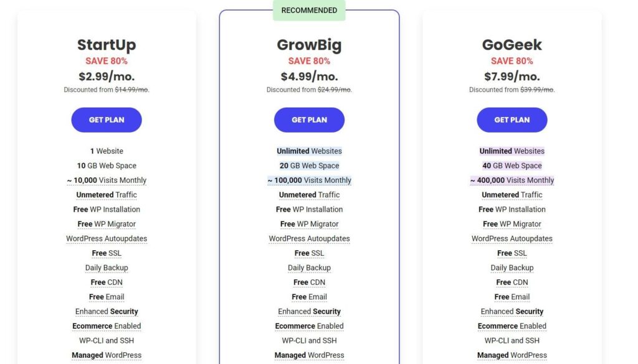Image resolution: width=638 pixels, height=364 pixels.
Task: Click the GoGeek GET PLAN button
Action: (x=512, y=119)
